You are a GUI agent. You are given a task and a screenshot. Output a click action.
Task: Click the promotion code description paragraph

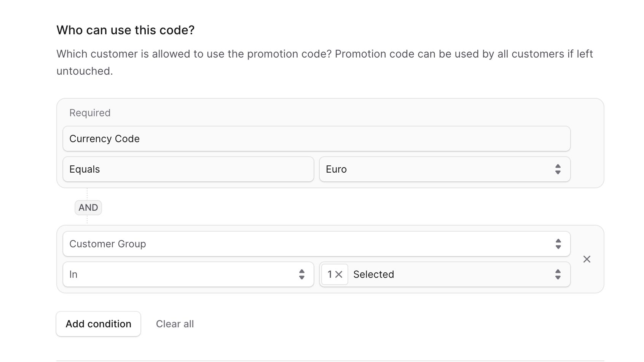point(324,62)
